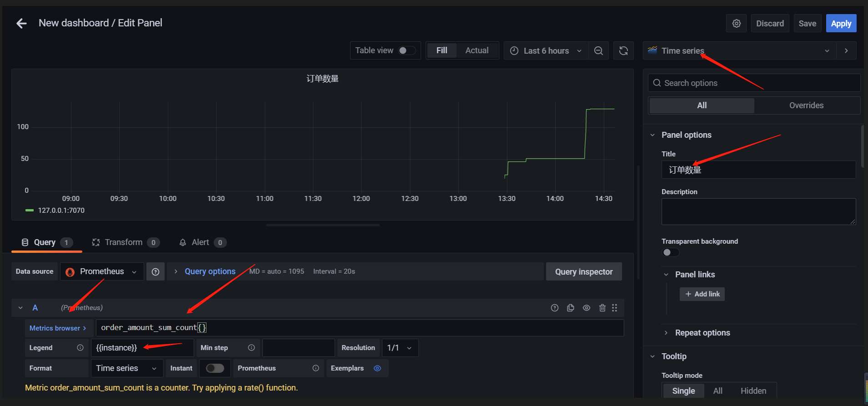
Task: Open Metrics browser
Action: click(59, 328)
